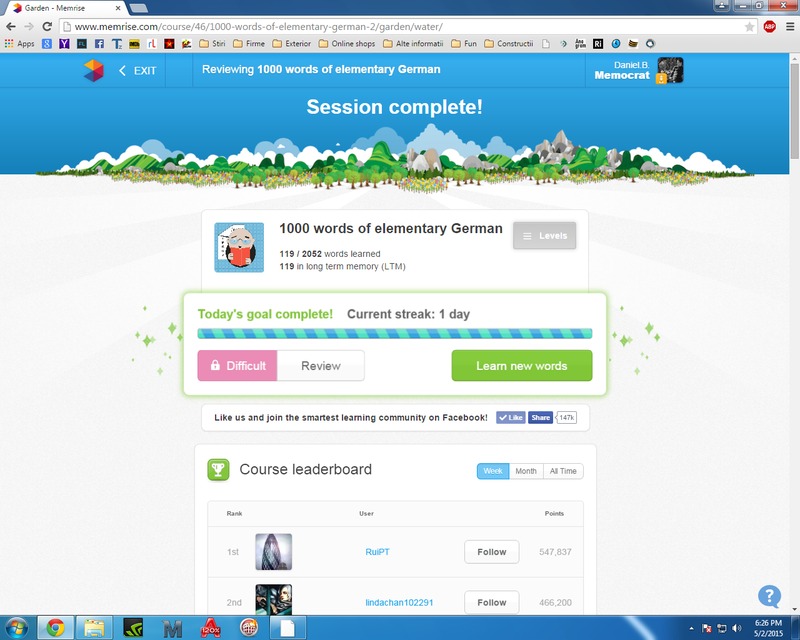Screen dimensions: 800x640
Task: Open the RI bookmark icon
Action: click(598, 43)
